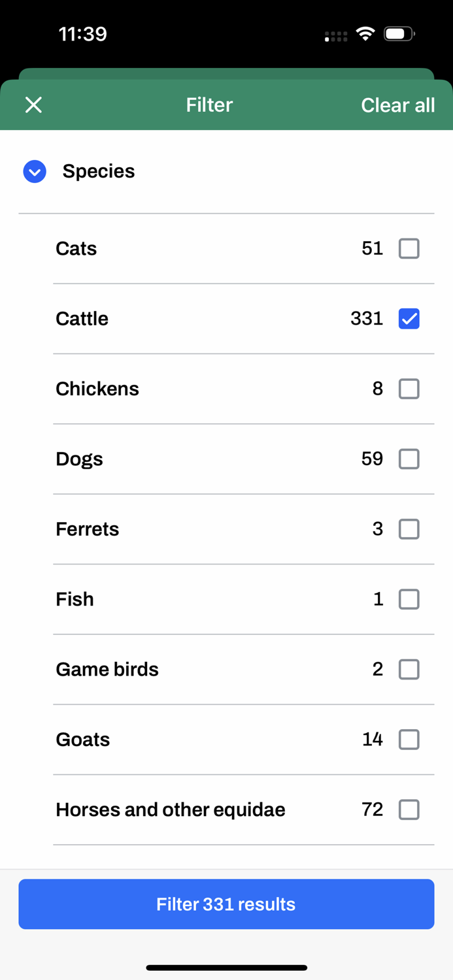Close the Filter panel with X icon

tap(33, 105)
